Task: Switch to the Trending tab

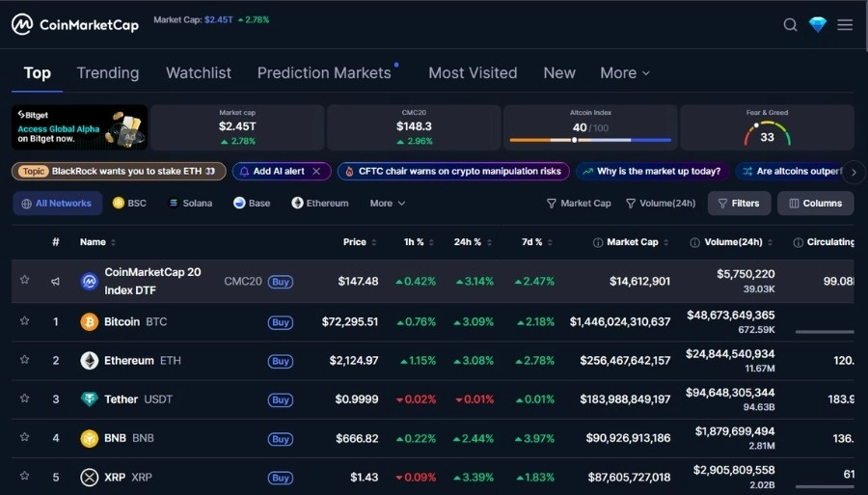Action: click(x=107, y=72)
